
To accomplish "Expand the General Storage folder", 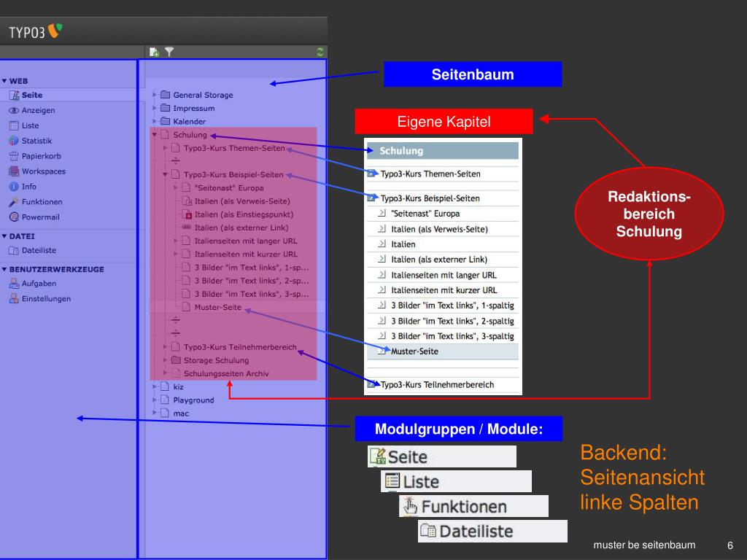I will (155, 95).
